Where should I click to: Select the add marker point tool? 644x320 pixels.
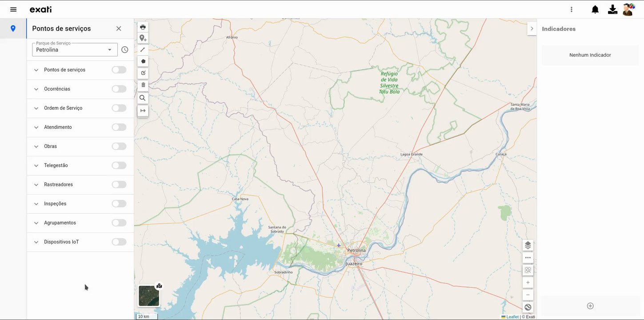tap(143, 38)
